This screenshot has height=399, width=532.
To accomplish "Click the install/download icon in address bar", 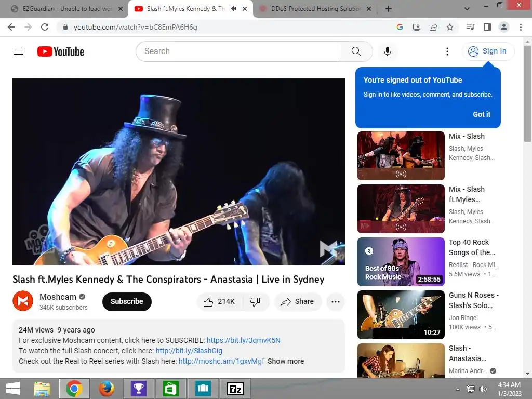I will pyautogui.click(x=417, y=27).
